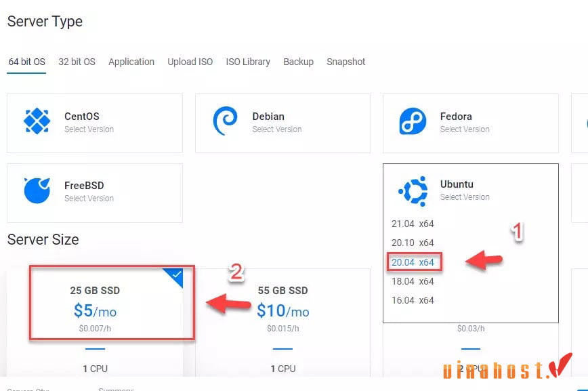Viewport: 588px width, 391px height.
Task: Select the 25 GB SSD $5/mo plan
Action: tap(95, 323)
